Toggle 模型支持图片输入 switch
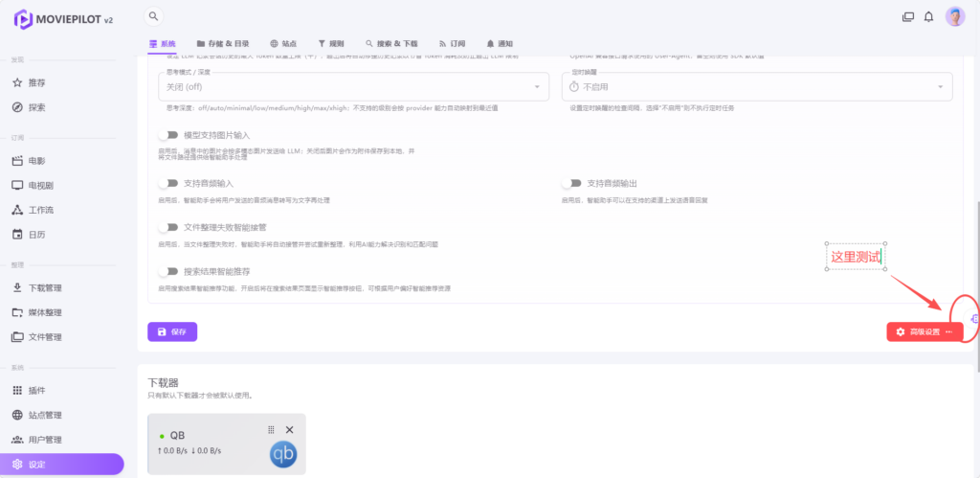The image size is (980, 478). (168, 134)
